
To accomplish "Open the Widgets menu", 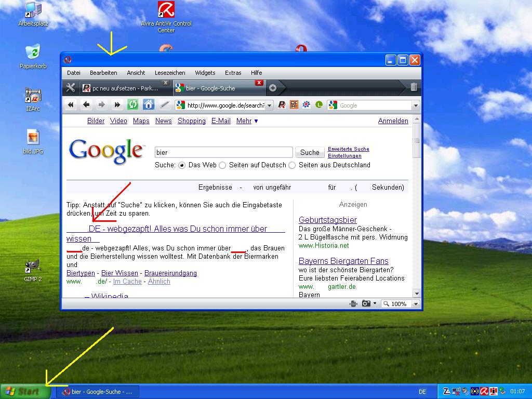I will tap(205, 73).
